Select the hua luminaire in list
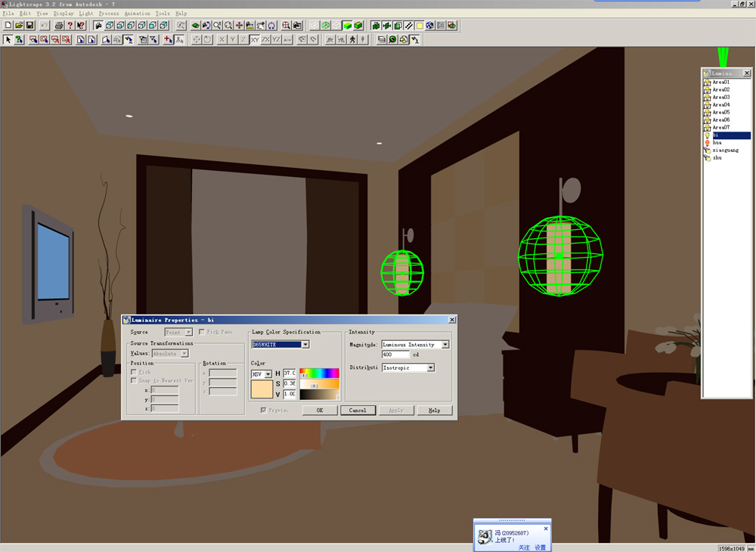 point(717,142)
